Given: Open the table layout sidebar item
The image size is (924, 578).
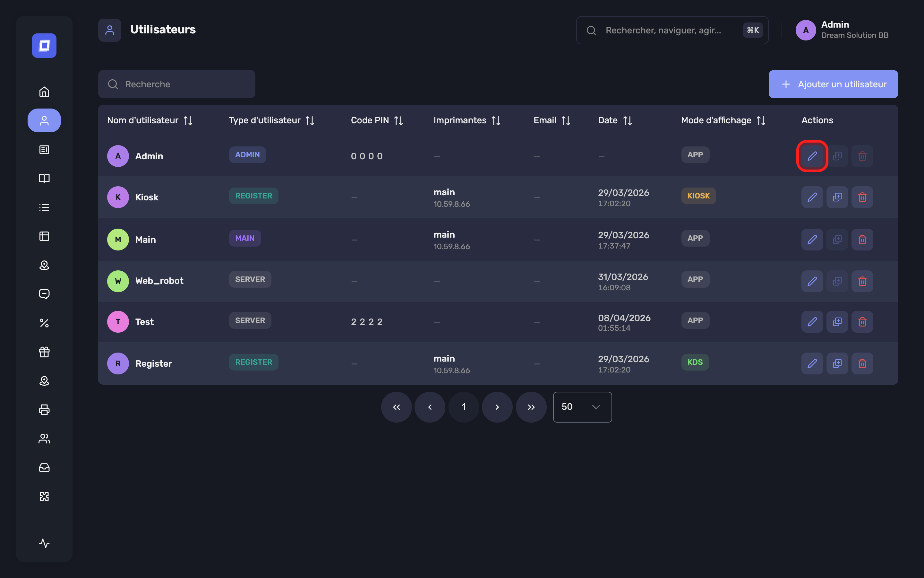Looking at the screenshot, I should coord(44,236).
